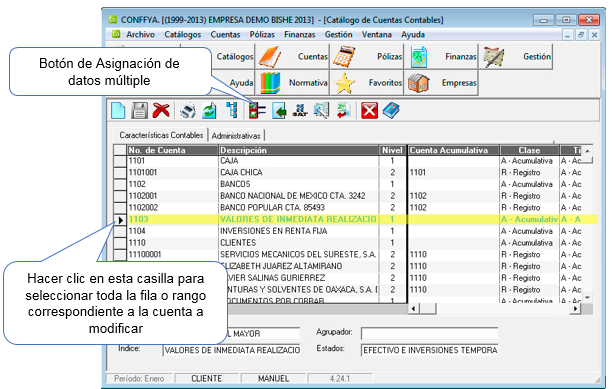Click the printer icon in toolbar
Viewport: 616px width, 389px height.
click(188, 110)
